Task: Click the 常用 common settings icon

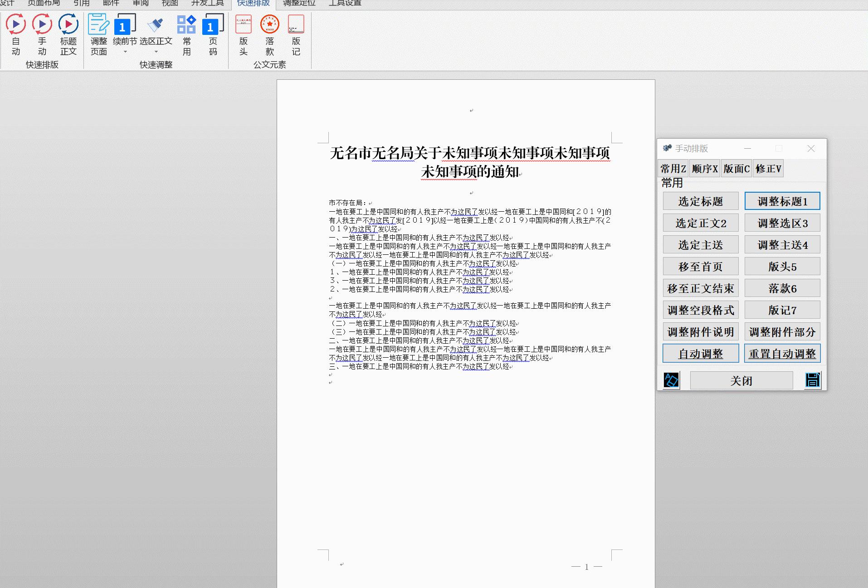Action: tap(187, 35)
